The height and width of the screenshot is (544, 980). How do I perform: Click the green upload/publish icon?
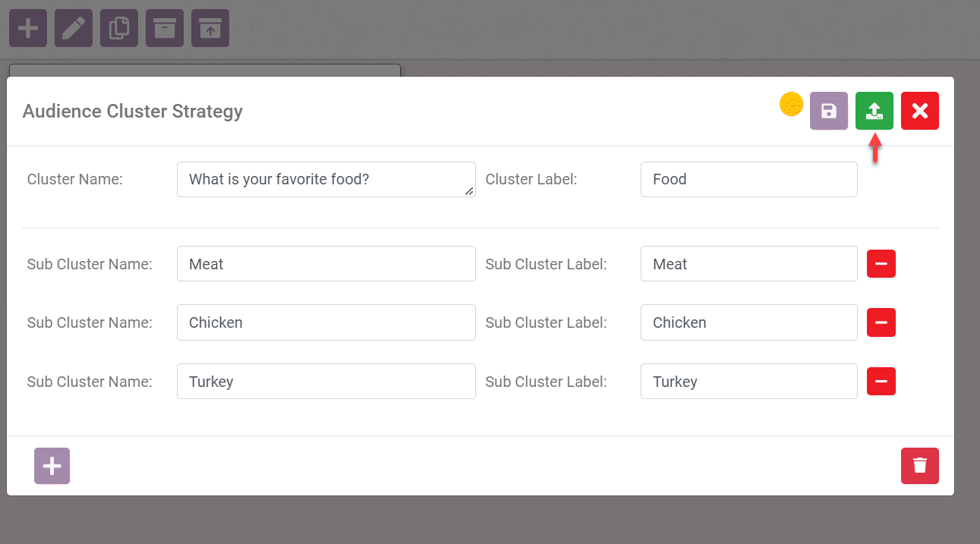(x=874, y=111)
